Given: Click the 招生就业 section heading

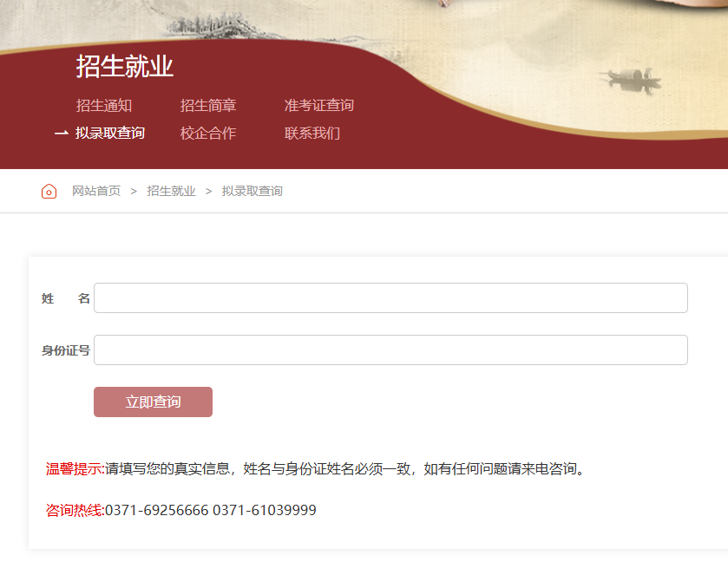Looking at the screenshot, I should [x=125, y=66].
